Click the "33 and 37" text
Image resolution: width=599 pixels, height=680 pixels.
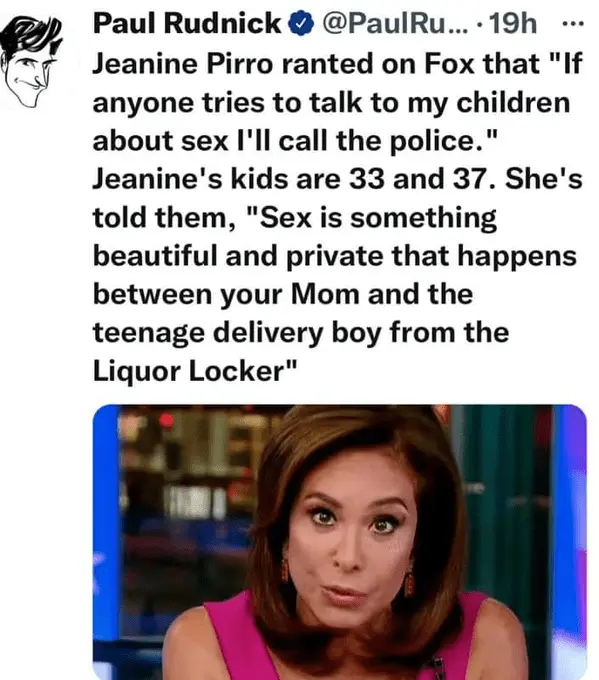(422, 179)
